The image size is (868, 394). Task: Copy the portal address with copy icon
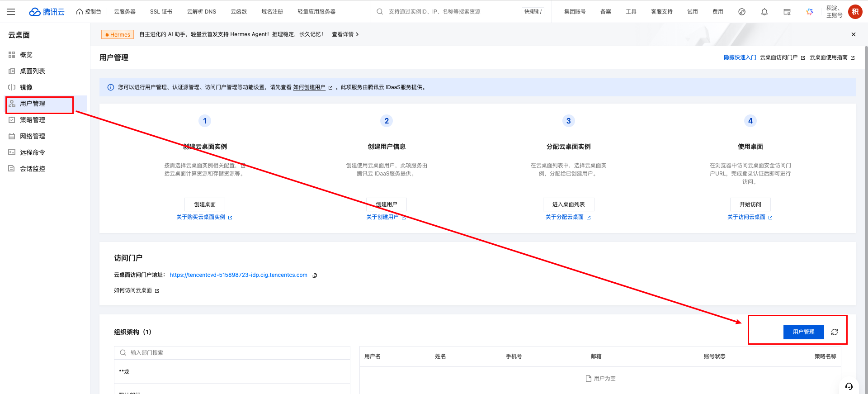tap(315, 275)
